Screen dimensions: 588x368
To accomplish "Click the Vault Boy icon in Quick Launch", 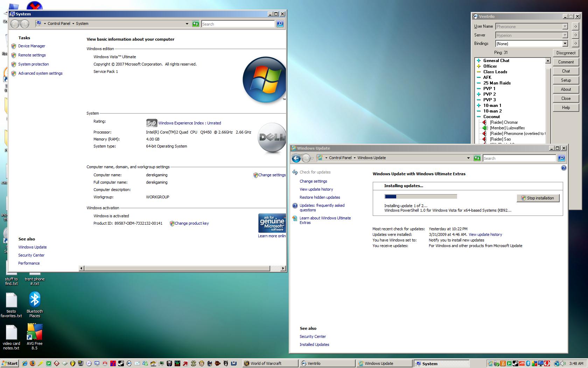I will click(x=201, y=363).
